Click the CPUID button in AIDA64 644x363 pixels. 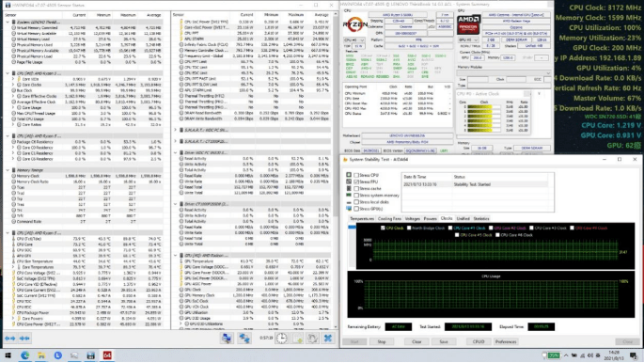[x=479, y=341]
